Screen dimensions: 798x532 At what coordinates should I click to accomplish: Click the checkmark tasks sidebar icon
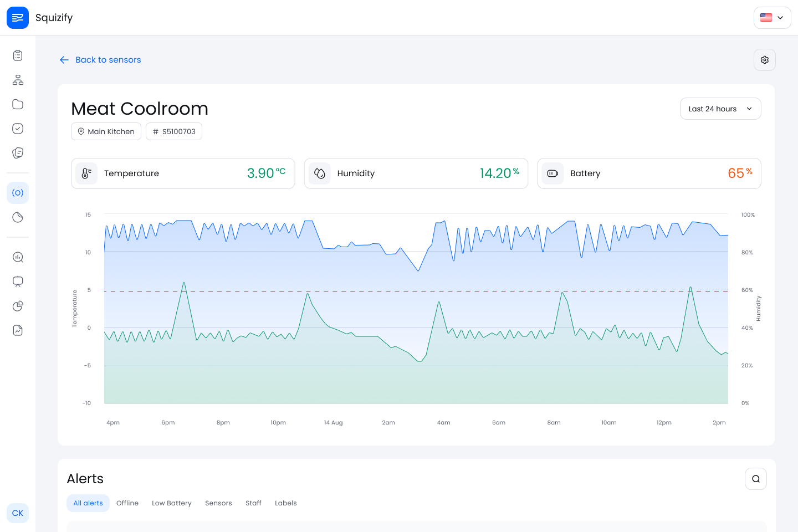click(x=18, y=129)
